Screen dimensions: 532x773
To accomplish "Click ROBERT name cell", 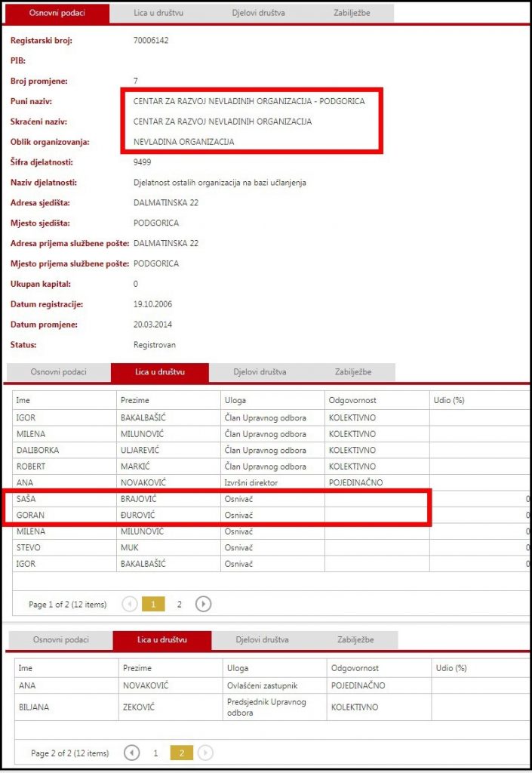I will coord(65,467).
